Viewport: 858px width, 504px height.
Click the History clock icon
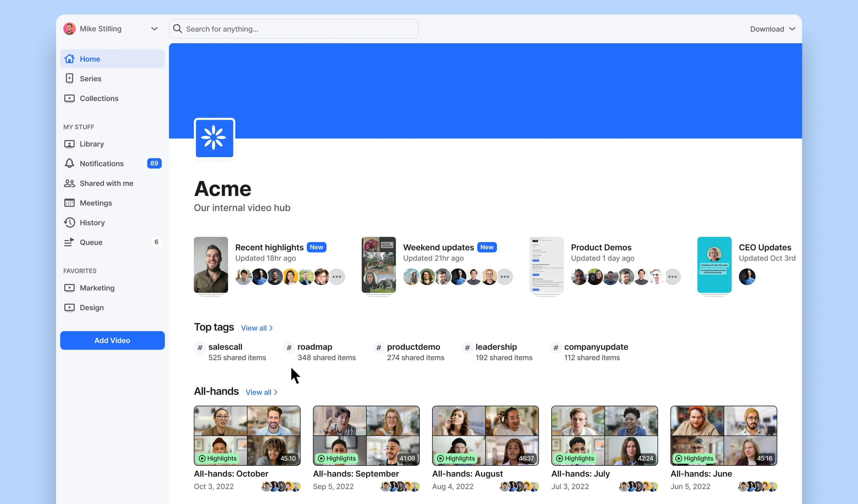[70, 222]
